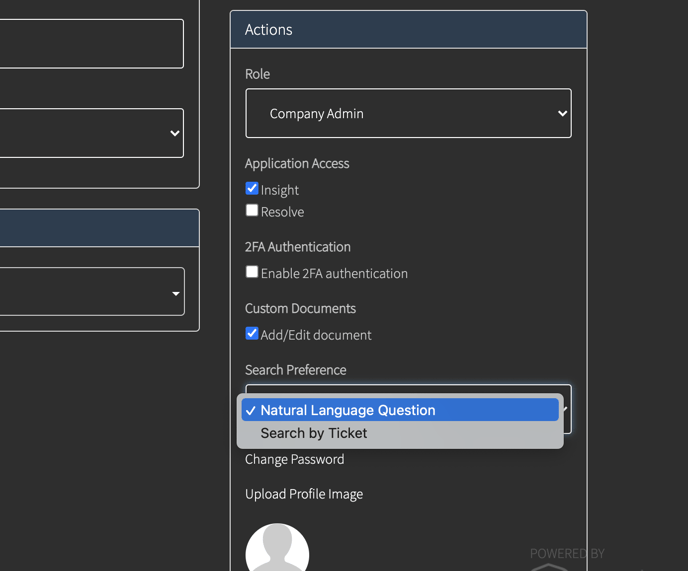The height and width of the screenshot is (571, 688).
Task: Click the empty text field at top left
Action: pos(92,43)
